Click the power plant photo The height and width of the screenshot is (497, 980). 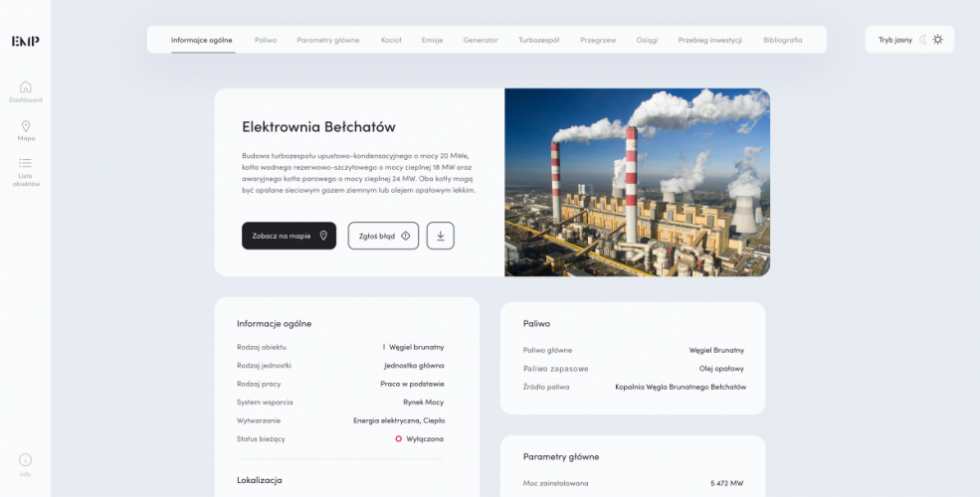(x=637, y=182)
